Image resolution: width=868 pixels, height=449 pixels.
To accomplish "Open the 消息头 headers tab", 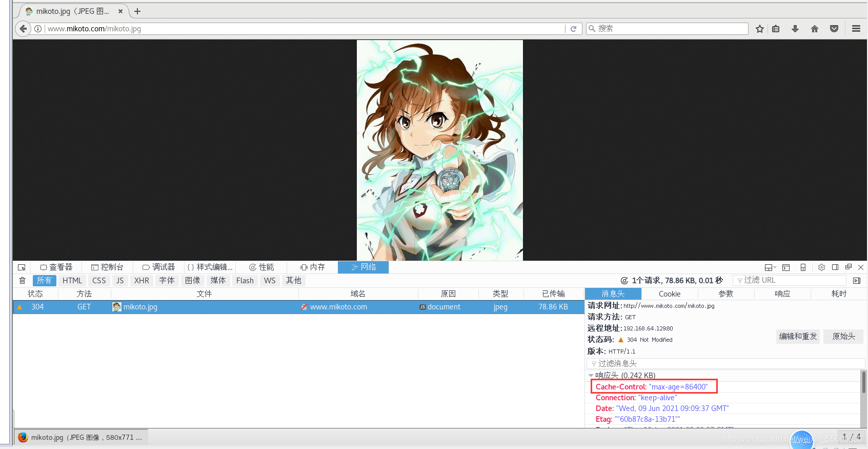I will click(613, 294).
